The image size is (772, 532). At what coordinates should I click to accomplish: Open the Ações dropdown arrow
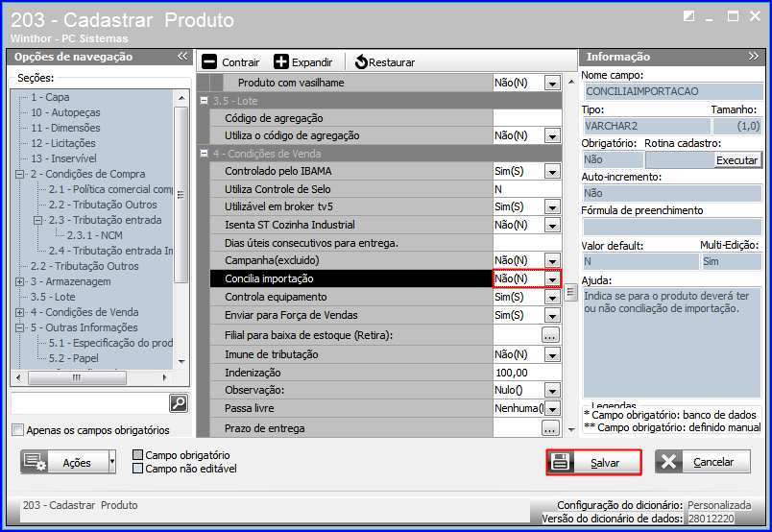tap(112, 462)
